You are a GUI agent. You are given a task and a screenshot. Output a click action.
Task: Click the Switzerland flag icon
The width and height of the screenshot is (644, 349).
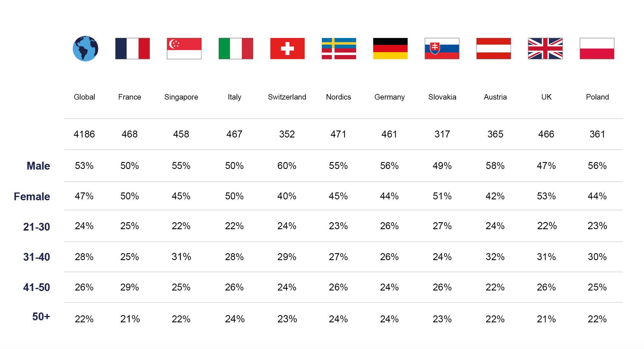288,49
